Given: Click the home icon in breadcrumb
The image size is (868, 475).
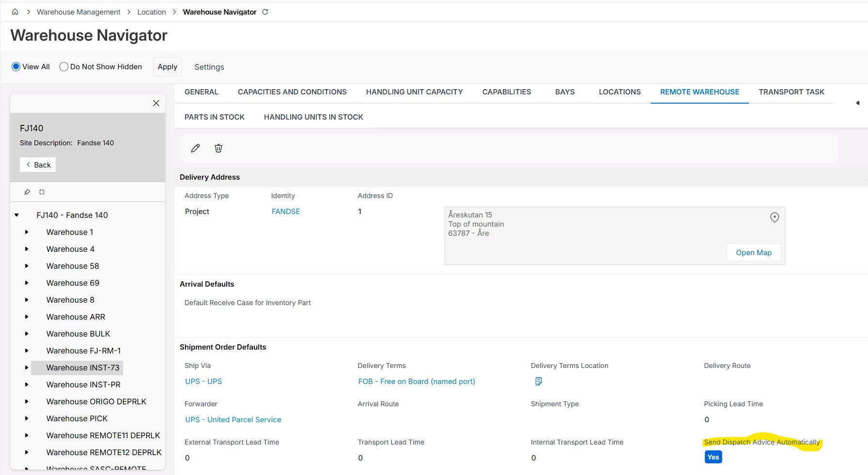Looking at the screenshot, I should (15, 12).
